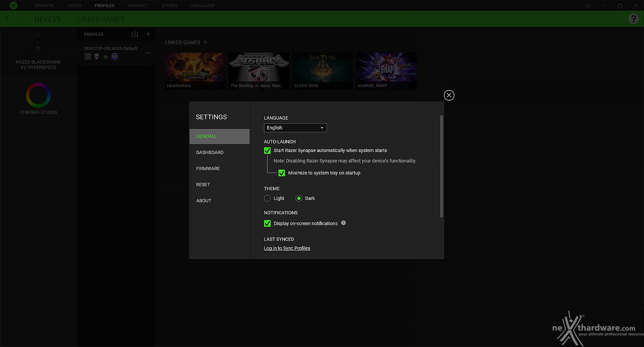
Task: Click the settings dialog vertical scrollbar
Action: (x=442, y=166)
